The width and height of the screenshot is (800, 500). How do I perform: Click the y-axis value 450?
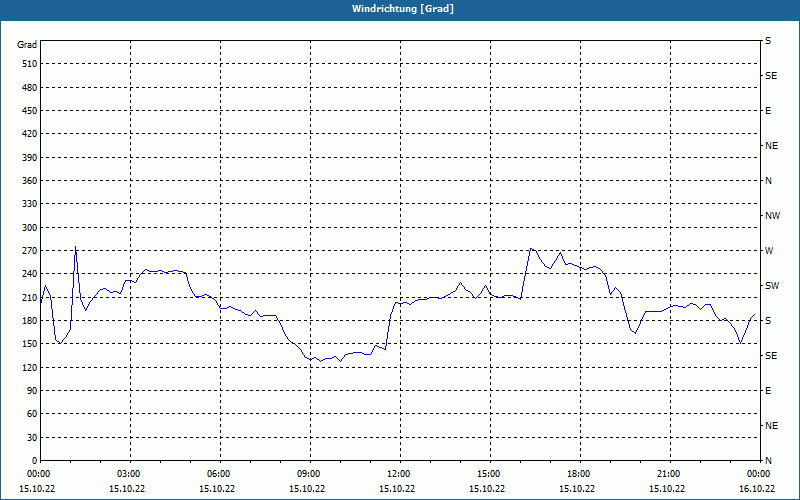30,111
